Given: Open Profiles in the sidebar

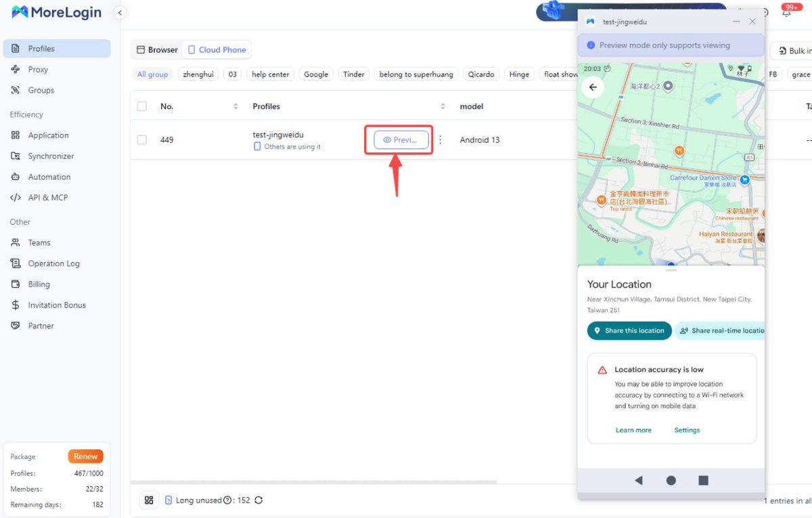Looking at the screenshot, I should 57,49.
